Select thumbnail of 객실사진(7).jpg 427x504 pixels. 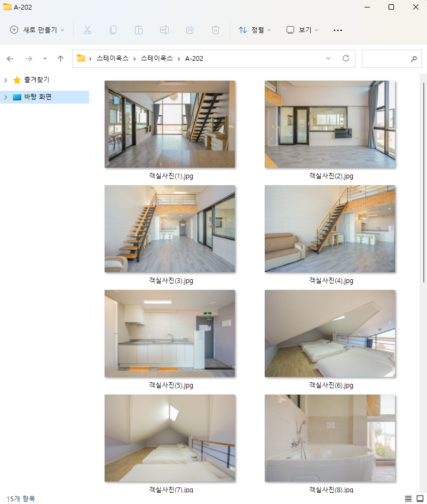point(170,438)
